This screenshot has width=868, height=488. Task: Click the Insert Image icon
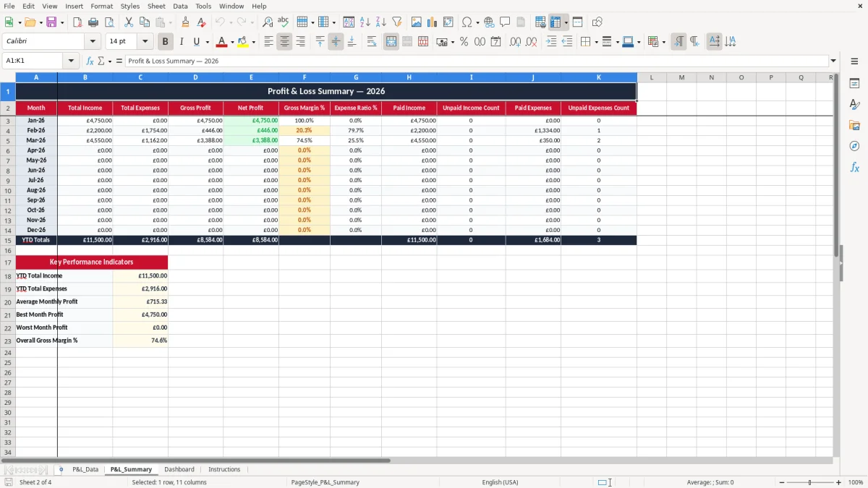tap(417, 22)
